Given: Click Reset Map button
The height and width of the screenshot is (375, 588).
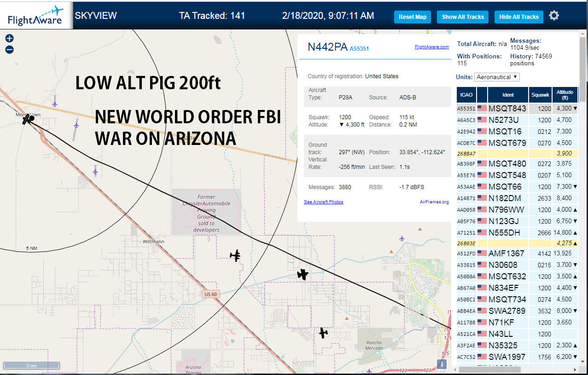Looking at the screenshot, I should pyautogui.click(x=413, y=17).
